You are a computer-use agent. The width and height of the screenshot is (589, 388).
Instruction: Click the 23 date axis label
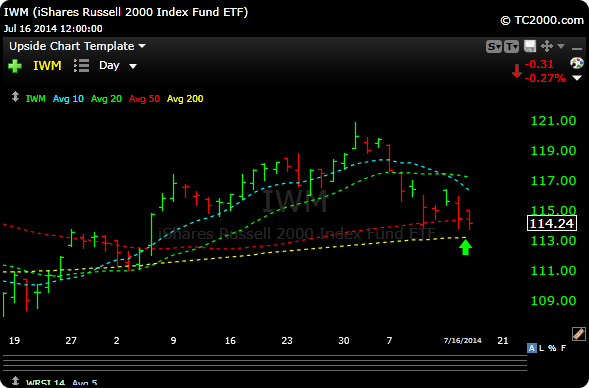(287, 341)
